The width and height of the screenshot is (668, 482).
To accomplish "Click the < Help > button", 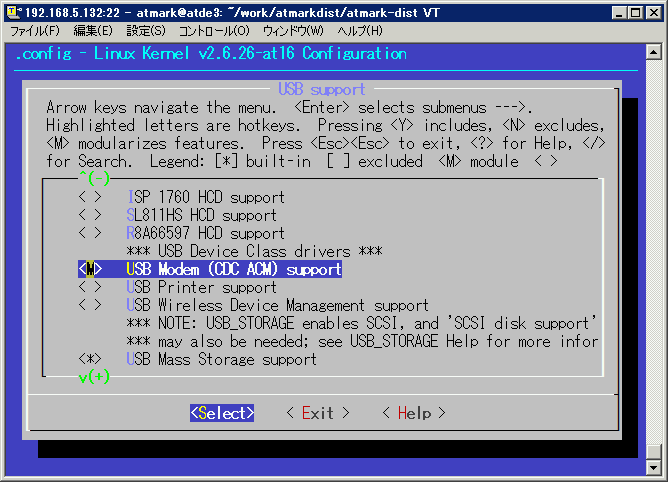I will (414, 413).
